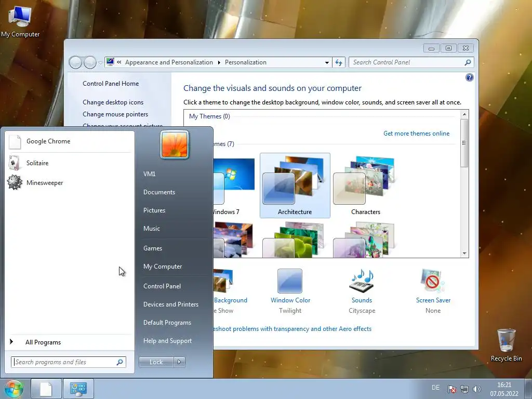The height and width of the screenshot is (399, 532).
Task: Select the Characters theme
Action: [x=365, y=185]
